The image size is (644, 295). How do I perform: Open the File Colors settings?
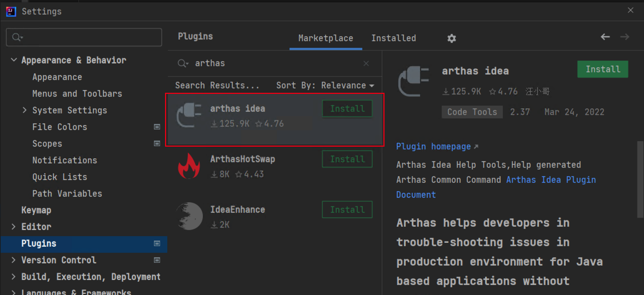(59, 127)
